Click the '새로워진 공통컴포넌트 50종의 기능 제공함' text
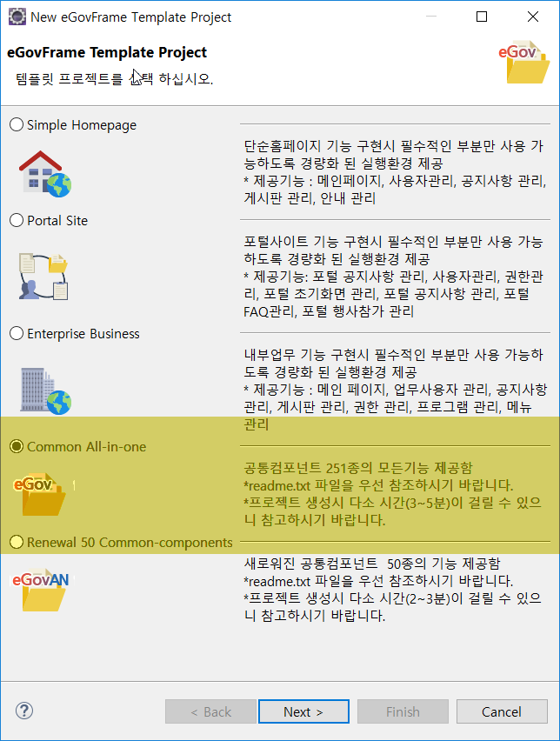Viewport: 560px width, 741px height. tap(372, 564)
